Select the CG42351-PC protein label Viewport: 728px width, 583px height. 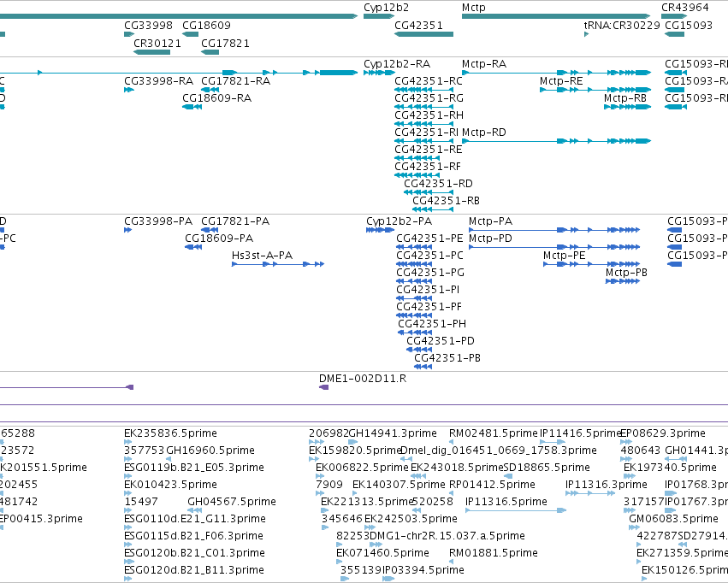429,256
